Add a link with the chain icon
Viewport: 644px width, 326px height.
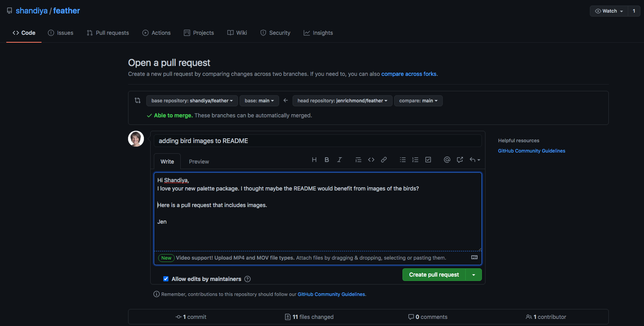(x=384, y=160)
